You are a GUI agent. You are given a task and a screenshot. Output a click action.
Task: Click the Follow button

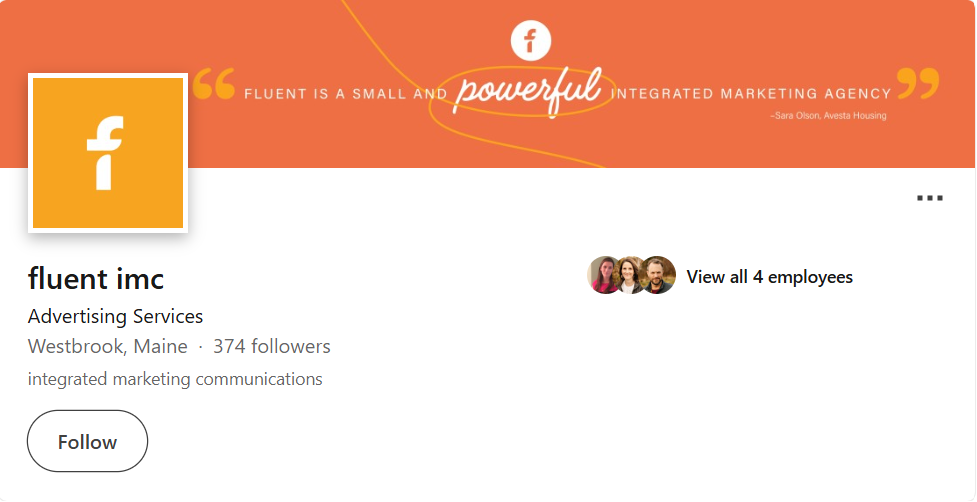tap(87, 441)
